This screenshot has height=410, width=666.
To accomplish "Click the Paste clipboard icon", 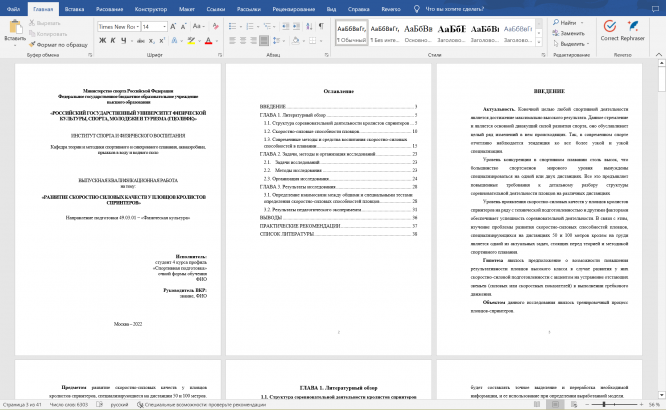I will tap(15, 26).
